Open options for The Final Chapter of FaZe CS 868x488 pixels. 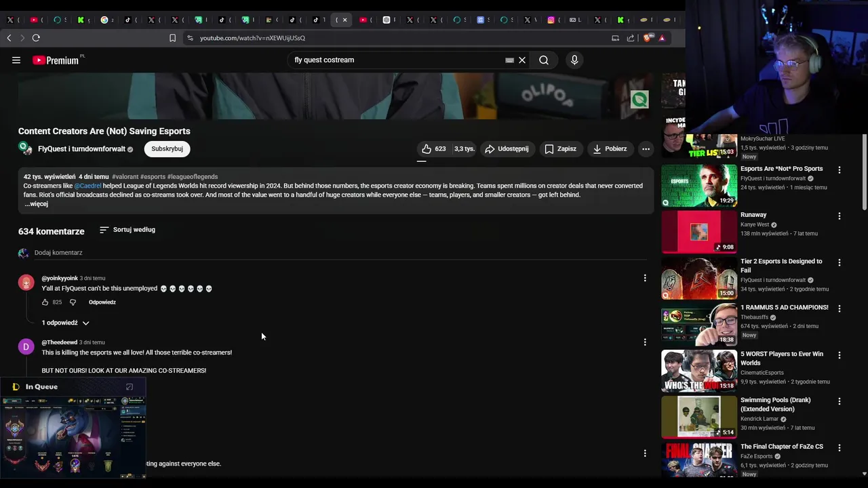click(x=840, y=448)
